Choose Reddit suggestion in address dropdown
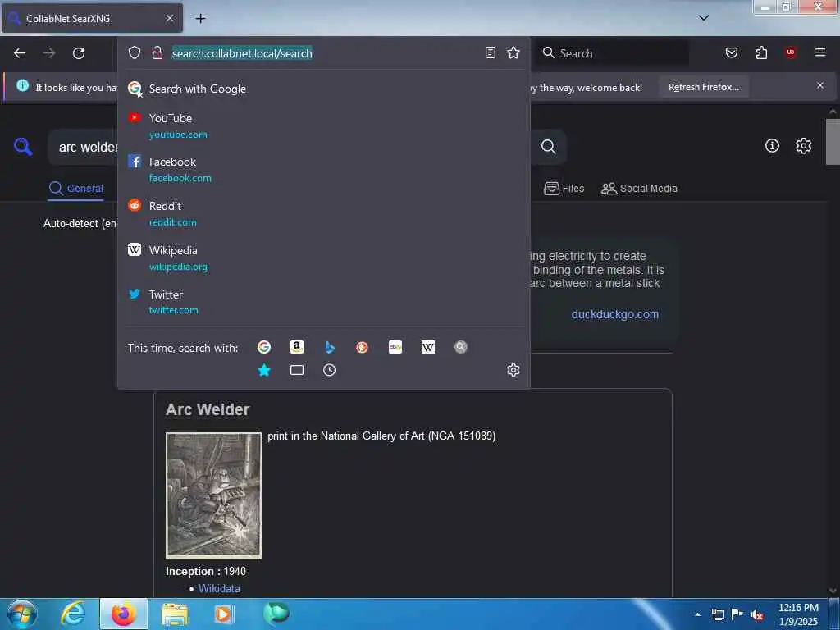This screenshot has height=630, width=840. [x=323, y=214]
